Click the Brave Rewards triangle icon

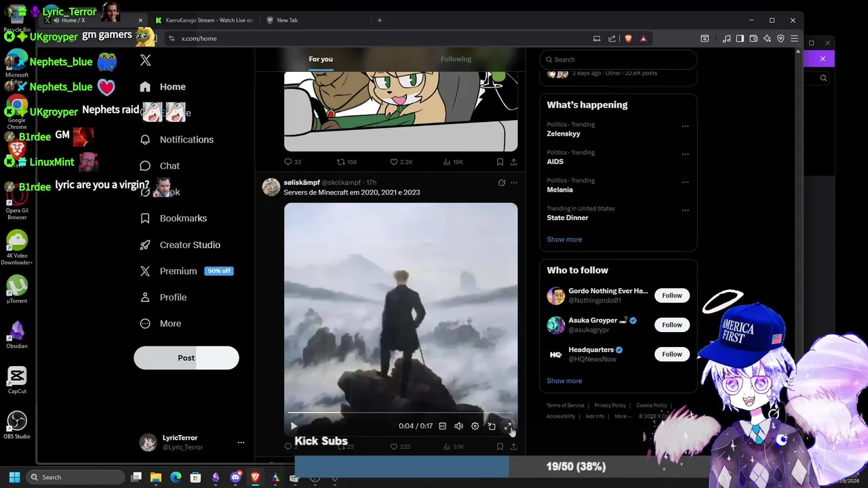(x=644, y=39)
